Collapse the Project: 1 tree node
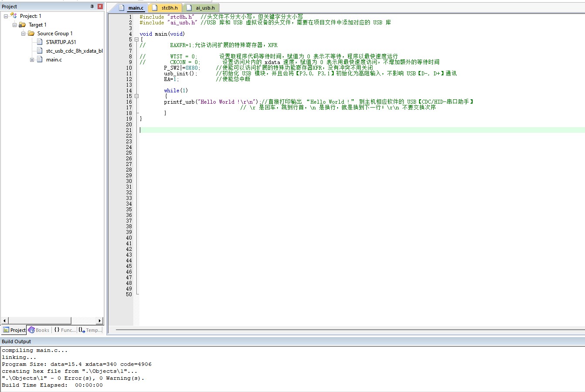This screenshot has width=585, height=392. (6, 16)
